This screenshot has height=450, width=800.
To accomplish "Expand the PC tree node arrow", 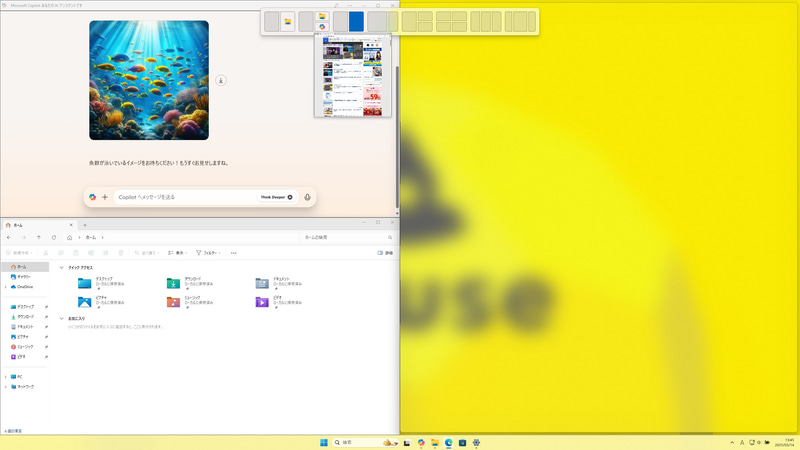I will pyautogui.click(x=6, y=377).
